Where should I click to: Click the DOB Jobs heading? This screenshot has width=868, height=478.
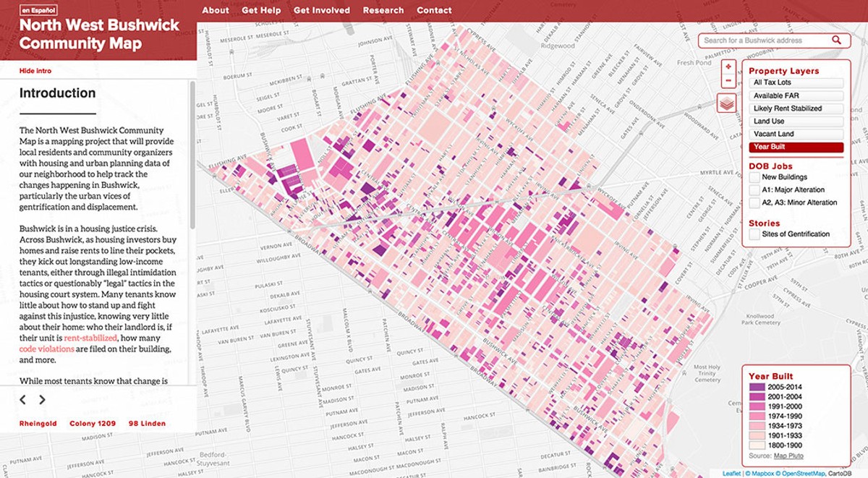pyautogui.click(x=770, y=166)
